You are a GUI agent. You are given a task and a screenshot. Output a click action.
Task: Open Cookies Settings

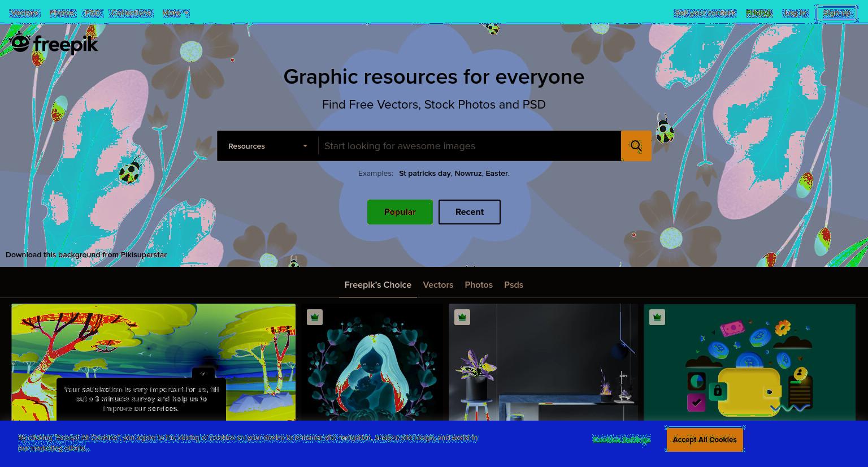[x=622, y=439]
